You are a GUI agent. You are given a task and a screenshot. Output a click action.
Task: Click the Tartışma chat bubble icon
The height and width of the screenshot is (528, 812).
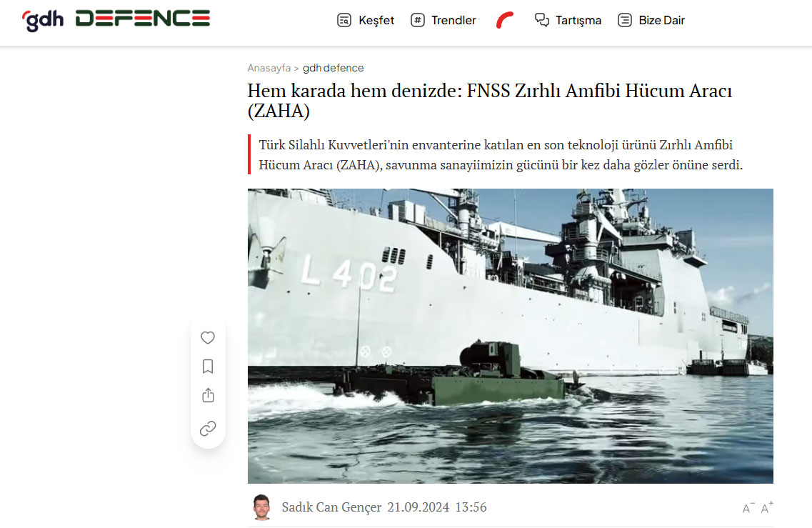pyautogui.click(x=541, y=20)
